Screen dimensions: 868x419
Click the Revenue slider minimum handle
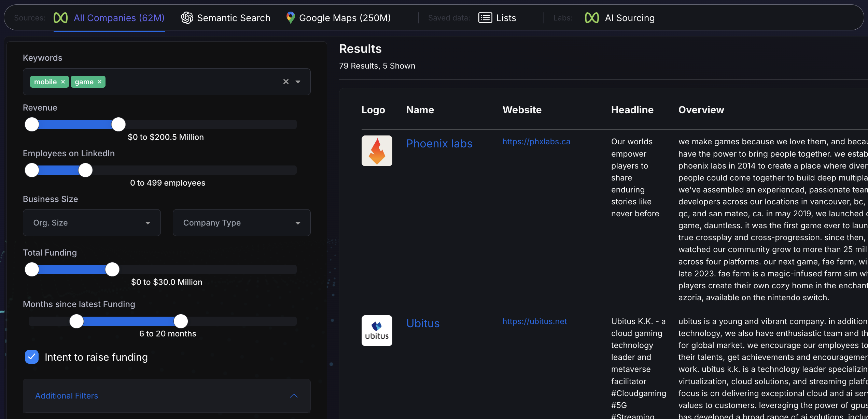tap(32, 125)
